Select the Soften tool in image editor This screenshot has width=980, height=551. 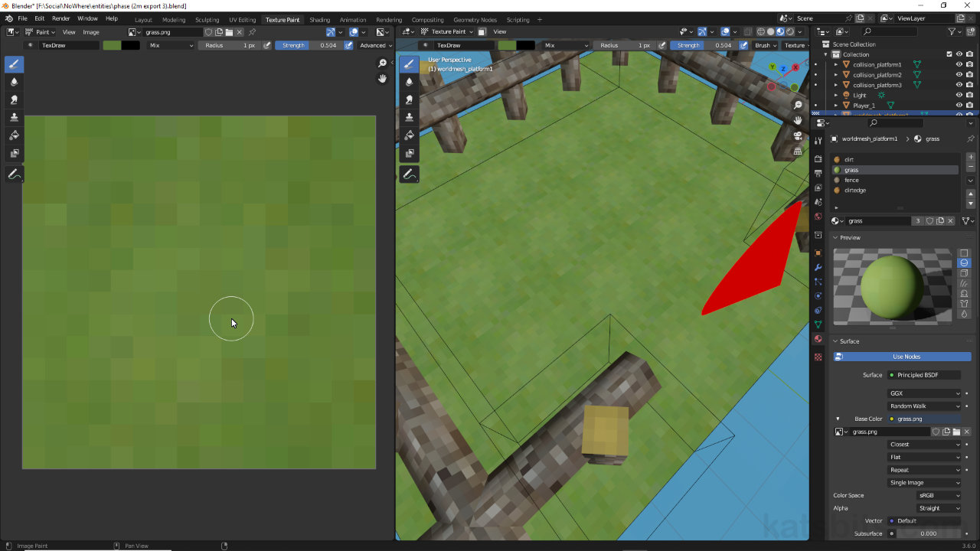click(14, 82)
